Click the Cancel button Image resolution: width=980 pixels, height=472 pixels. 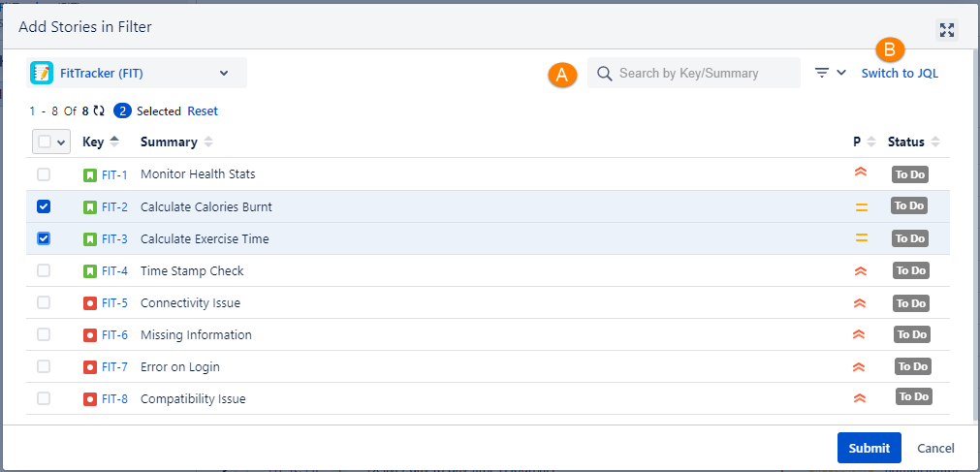[935, 448]
